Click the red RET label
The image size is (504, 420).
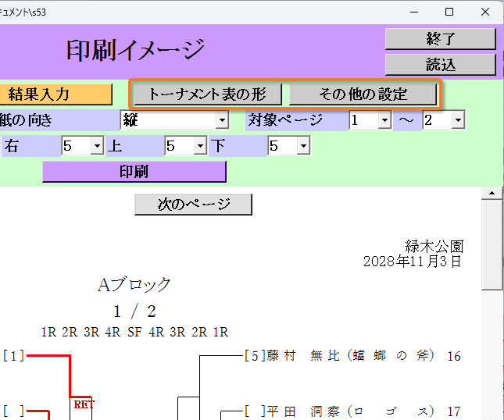coord(84,404)
